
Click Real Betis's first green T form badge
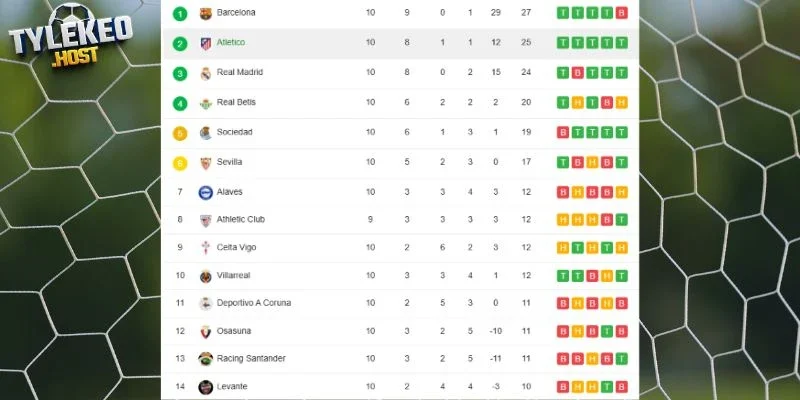point(562,103)
